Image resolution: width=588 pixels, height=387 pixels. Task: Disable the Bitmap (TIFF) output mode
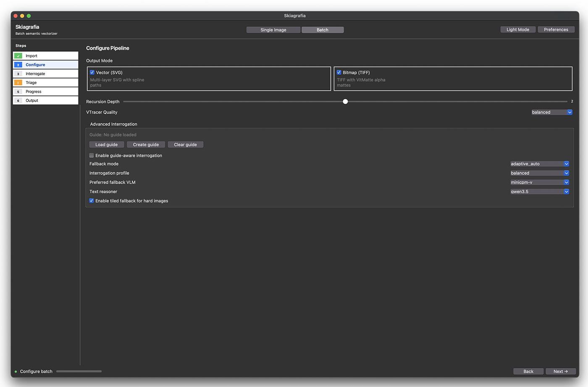(339, 72)
